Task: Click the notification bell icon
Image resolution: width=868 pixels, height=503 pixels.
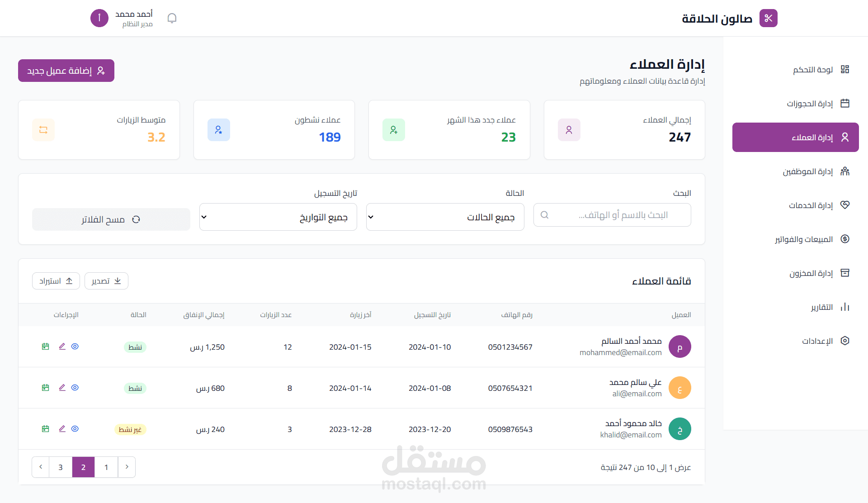Action: [x=172, y=18]
